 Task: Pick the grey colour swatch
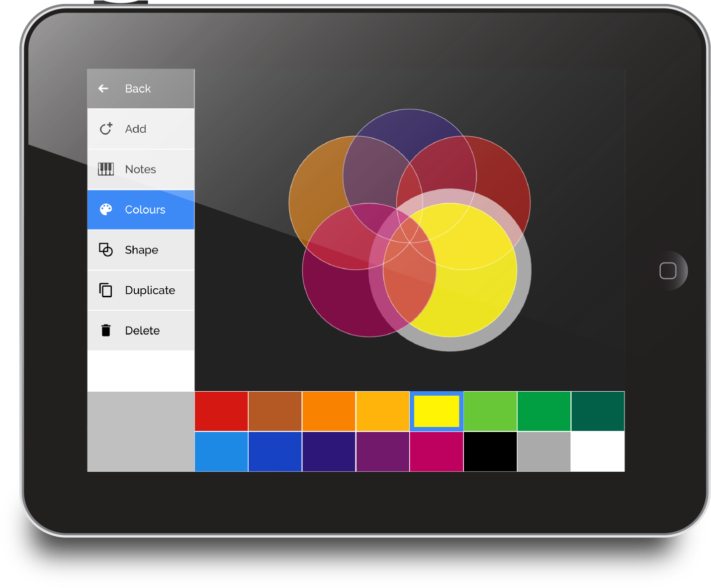tap(544, 451)
